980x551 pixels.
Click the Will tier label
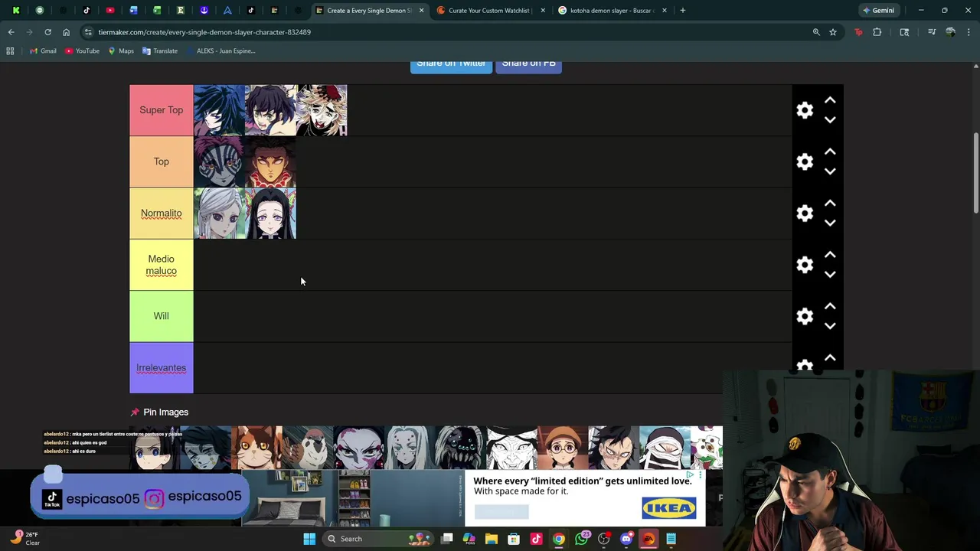161,316
